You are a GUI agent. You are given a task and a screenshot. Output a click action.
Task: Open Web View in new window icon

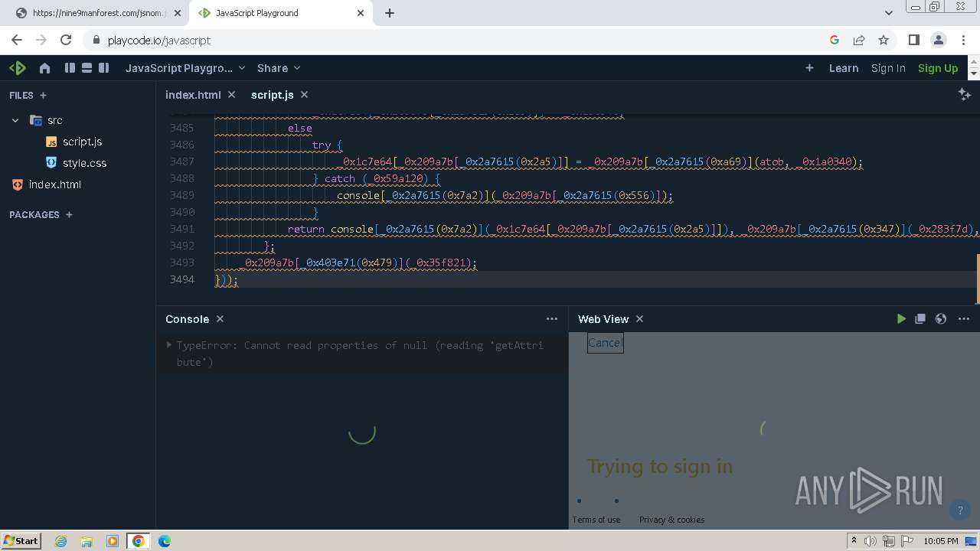click(x=920, y=319)
